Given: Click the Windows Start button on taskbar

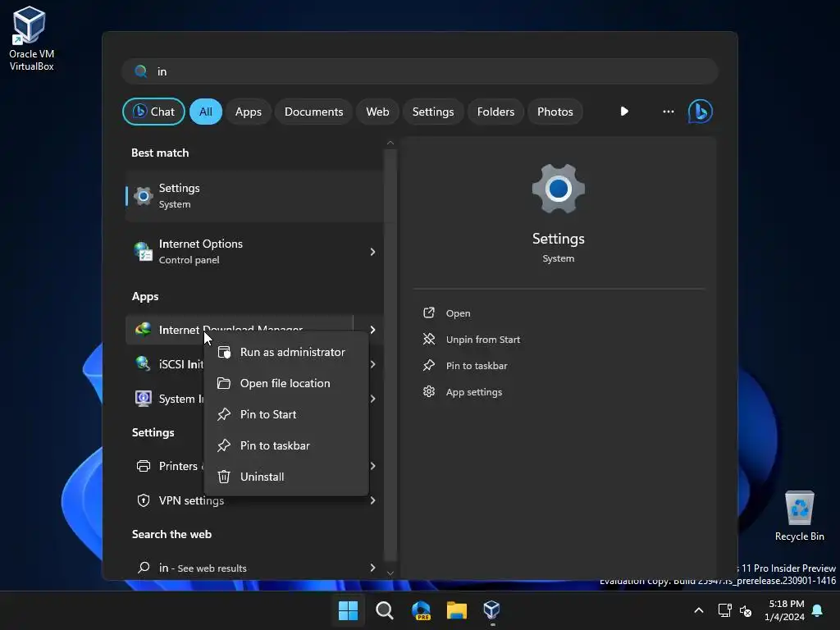Looking at the screenshot, I should 348,610.
